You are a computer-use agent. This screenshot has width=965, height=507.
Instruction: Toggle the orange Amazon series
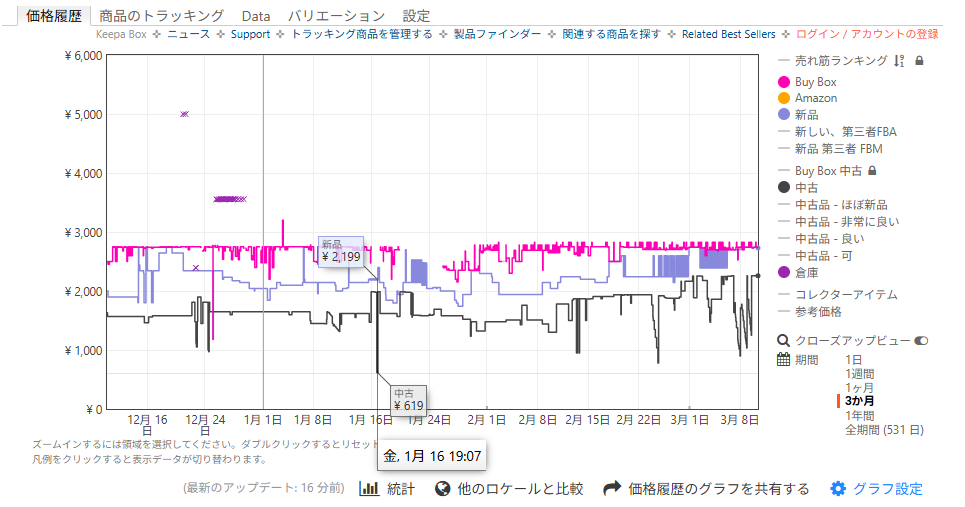[x=783, y=98]
